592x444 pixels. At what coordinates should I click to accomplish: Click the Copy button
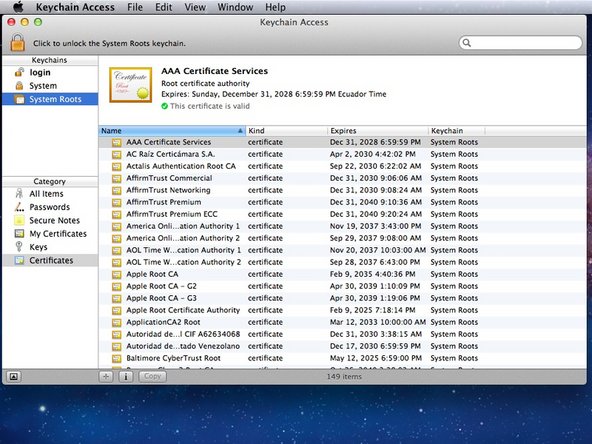coord(153,376)
